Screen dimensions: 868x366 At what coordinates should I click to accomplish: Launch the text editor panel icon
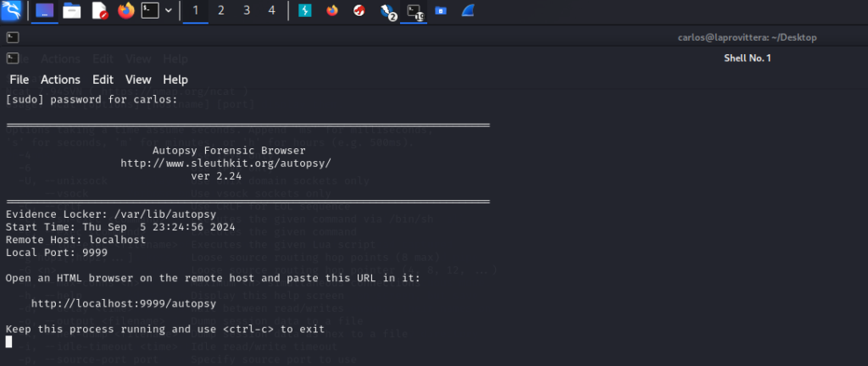pyautogui.click(x=99, y=11)
